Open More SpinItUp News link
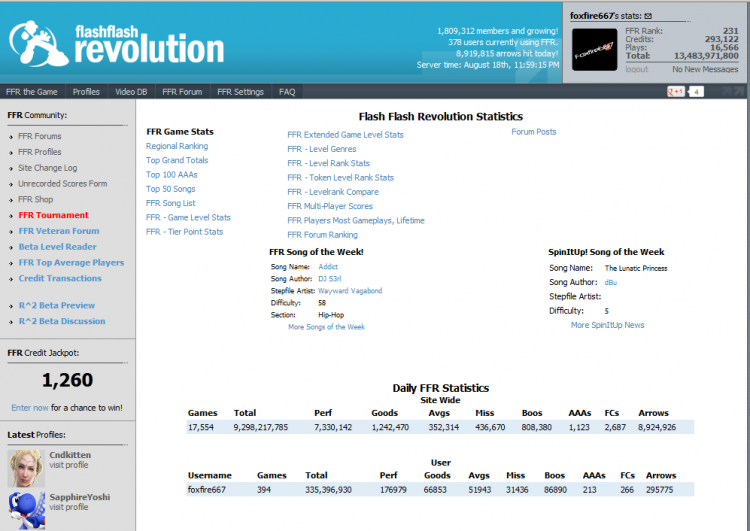The height and width of the screenshot is (531, 750). (607, 325)
